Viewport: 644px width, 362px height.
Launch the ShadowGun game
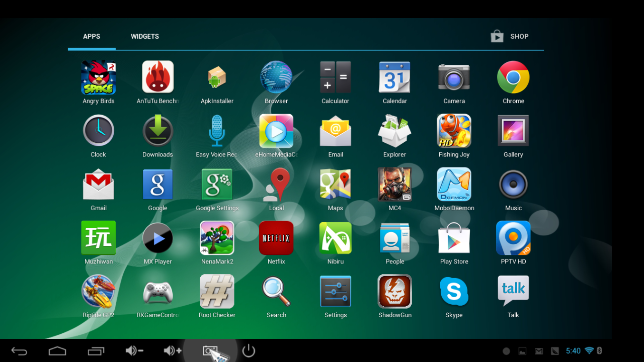point(395,292)
